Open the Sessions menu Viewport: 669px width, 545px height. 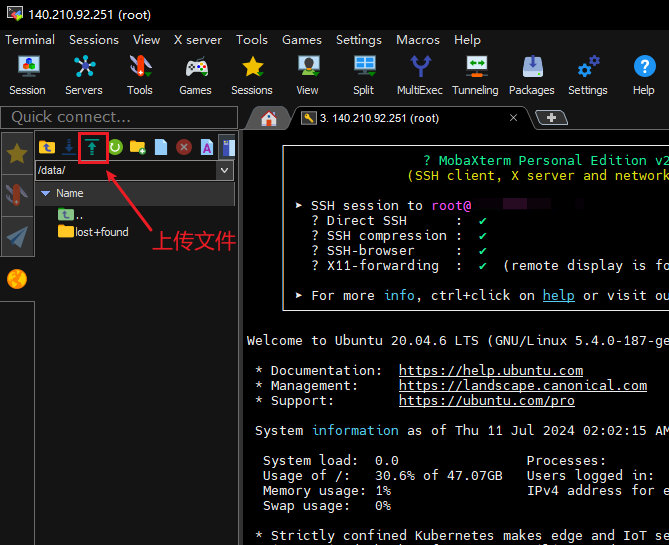[x=94, y=40]
